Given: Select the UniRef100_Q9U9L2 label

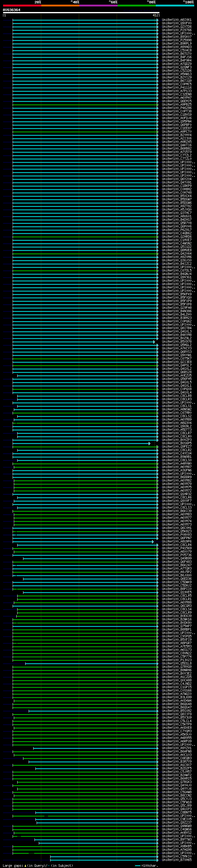Looking at the screenshot, I should (176, 426).
